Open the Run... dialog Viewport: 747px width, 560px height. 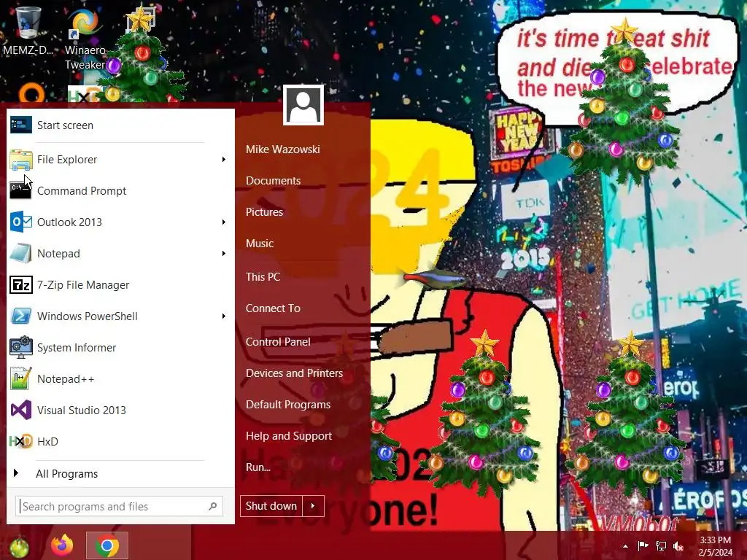coord(258,467)
